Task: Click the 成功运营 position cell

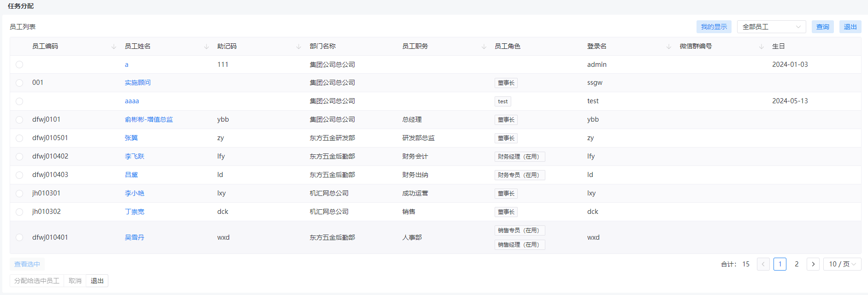Action: tap(415, 193)
